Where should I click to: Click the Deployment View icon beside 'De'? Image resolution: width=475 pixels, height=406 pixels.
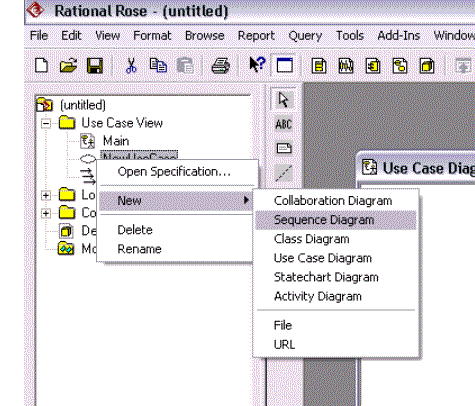[x=66, y=231]
